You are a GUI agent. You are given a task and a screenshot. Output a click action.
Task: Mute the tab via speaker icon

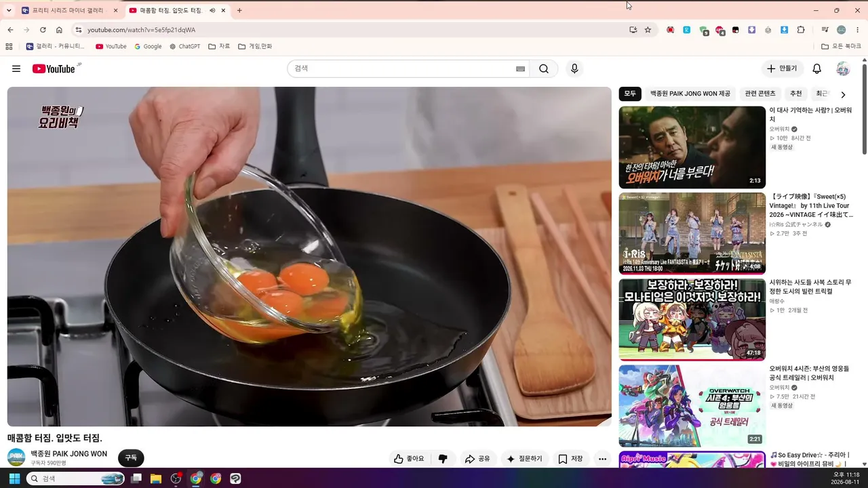(212, 10)
